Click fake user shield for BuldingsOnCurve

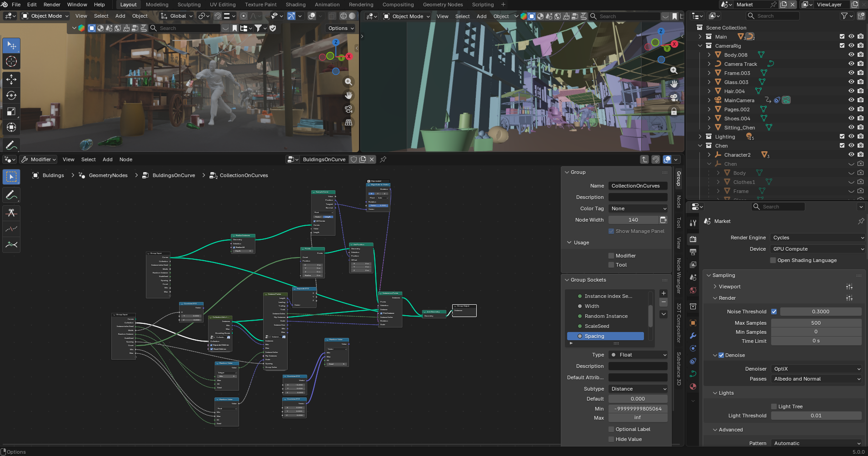[354, 159]
